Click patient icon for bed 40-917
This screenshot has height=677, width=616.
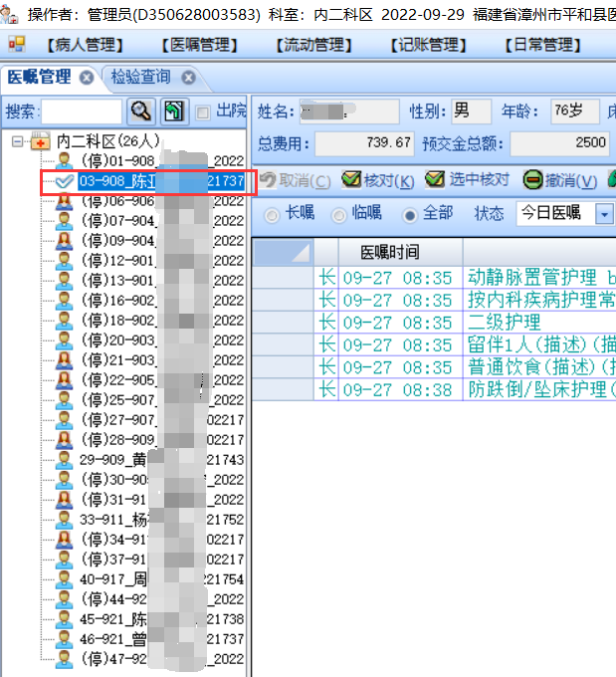64,579
